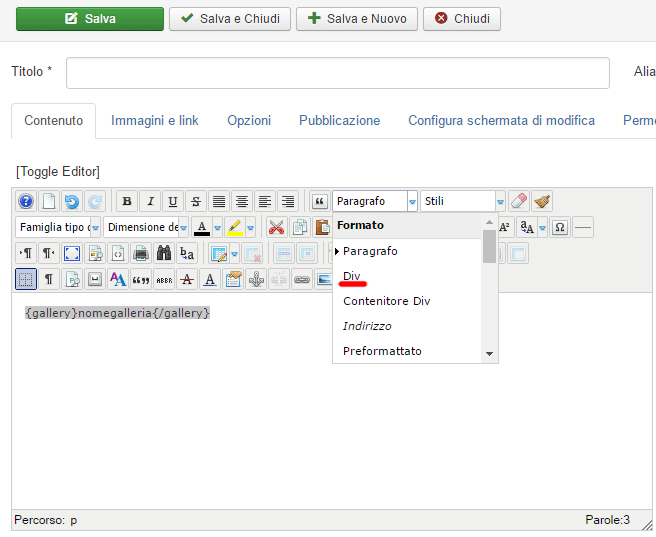Click the green Salva button
Viewport: 656px width, 537px height.
(90, 19)
